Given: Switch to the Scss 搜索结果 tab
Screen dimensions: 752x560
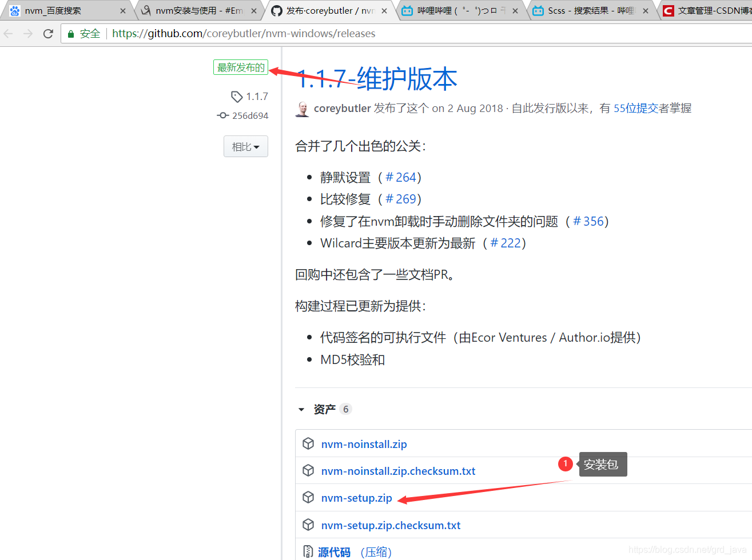Looking at the screenshot, I should point(591,11).
